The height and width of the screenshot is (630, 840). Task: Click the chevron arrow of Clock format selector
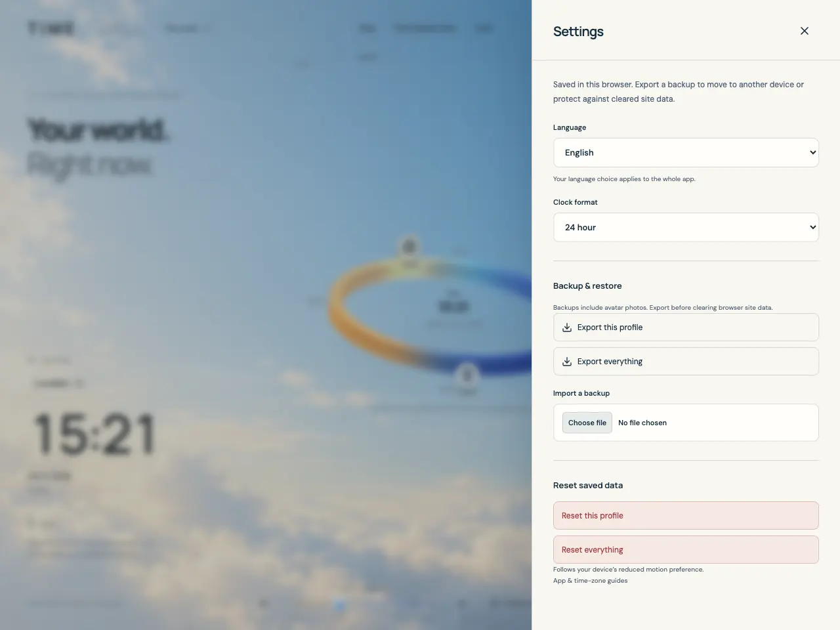(x=812, y=227)
